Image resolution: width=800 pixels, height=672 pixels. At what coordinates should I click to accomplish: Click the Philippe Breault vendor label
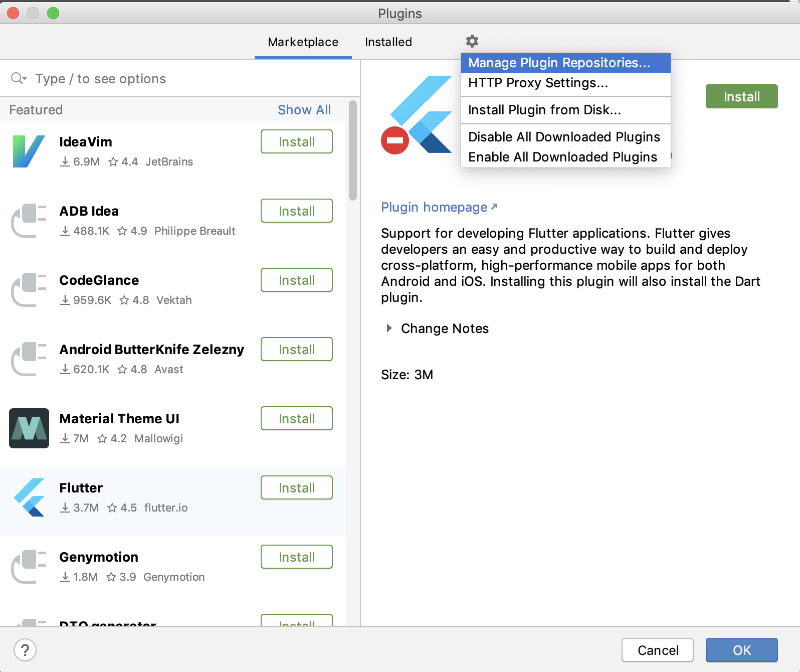pyautogui.click(x=195, y=231)
